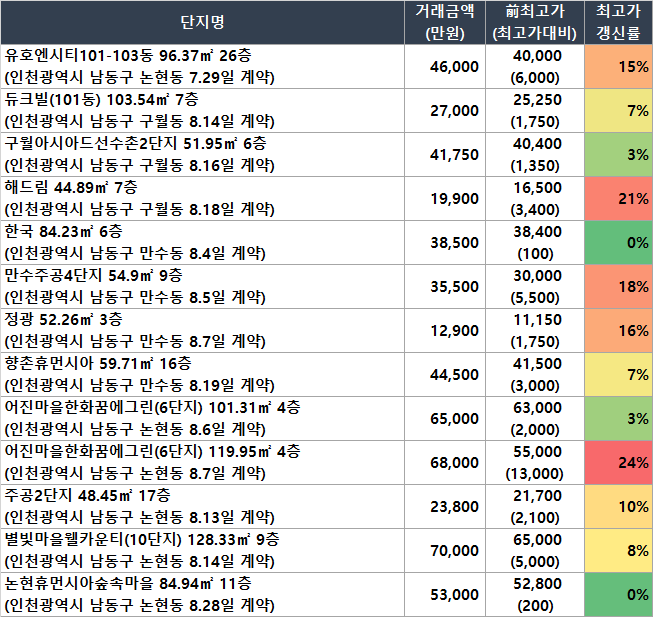Click the 15% renewal rate cell
The width and height of the screenshot is (653, 617).
pos(618,67)
